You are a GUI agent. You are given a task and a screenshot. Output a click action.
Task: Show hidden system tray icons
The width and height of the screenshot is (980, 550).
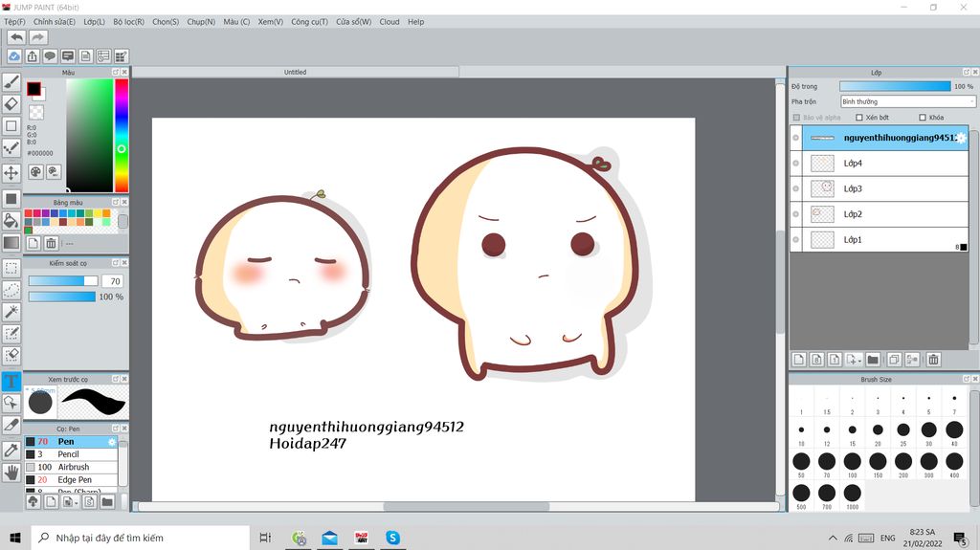(833, 538)
